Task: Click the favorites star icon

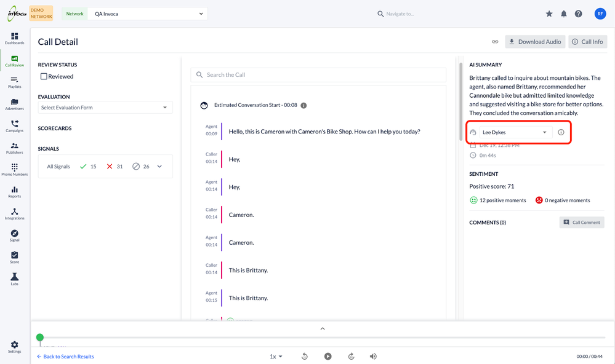Action: tap(549, 14)
